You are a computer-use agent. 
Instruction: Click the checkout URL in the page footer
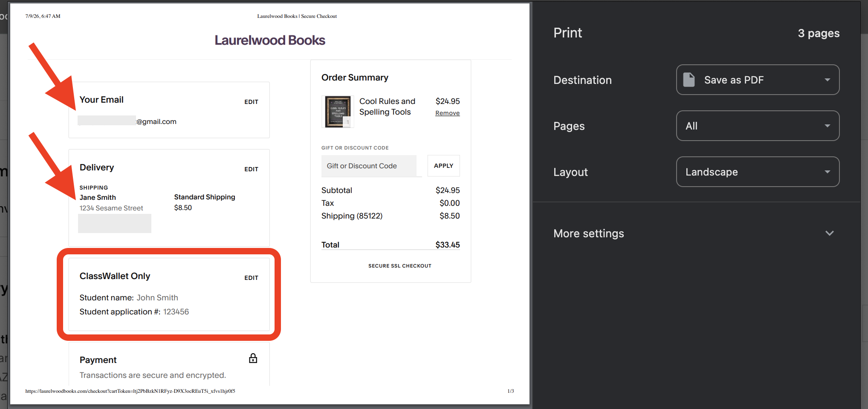pyautogui.click(x=130, y=391)
